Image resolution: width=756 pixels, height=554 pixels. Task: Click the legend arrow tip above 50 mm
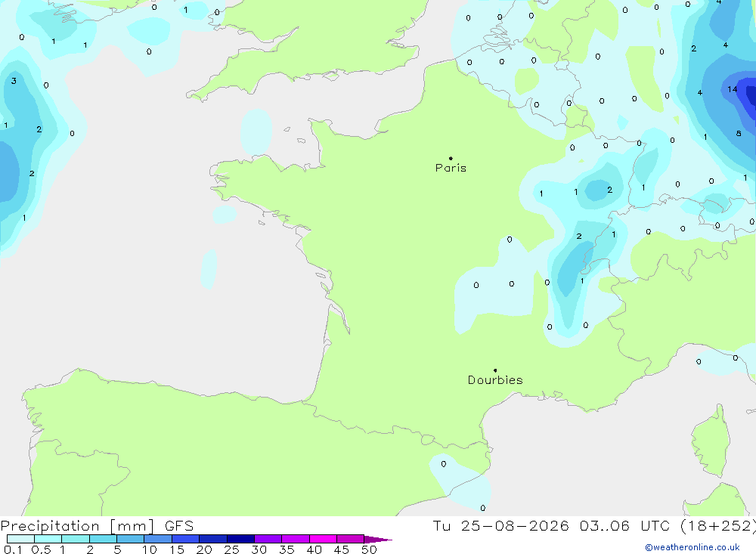point(379,540)
